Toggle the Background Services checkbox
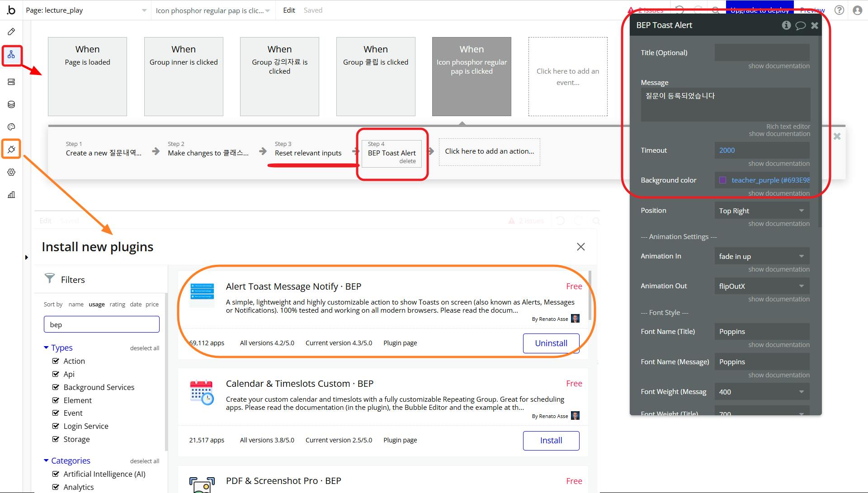Viewport: 868px width, 493px height. click(56, 387)
